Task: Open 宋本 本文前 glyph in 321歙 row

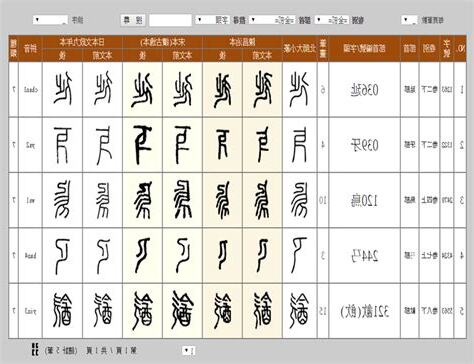Action: click(x=182, y=310)
